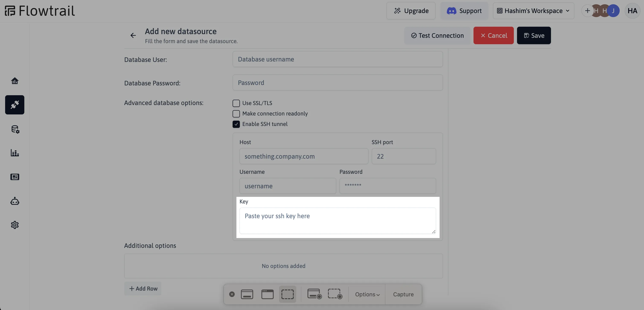Screen dimensions: 644x310
Task: Choose capture selected window icon
Action: point(267,294)
